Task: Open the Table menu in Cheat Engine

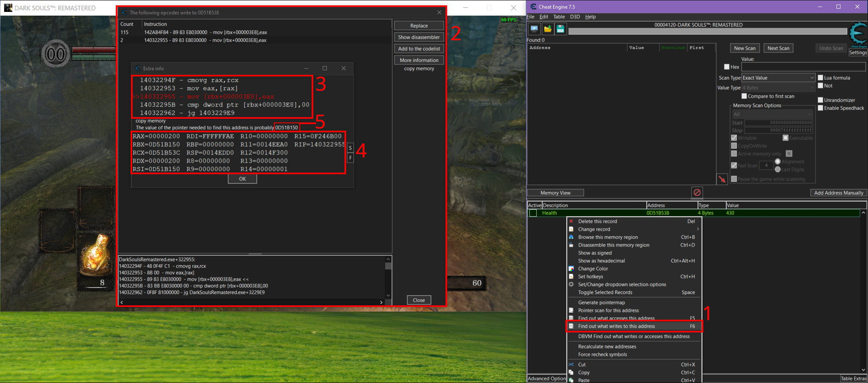Action: pyautogui.click(x=559, y=17)
